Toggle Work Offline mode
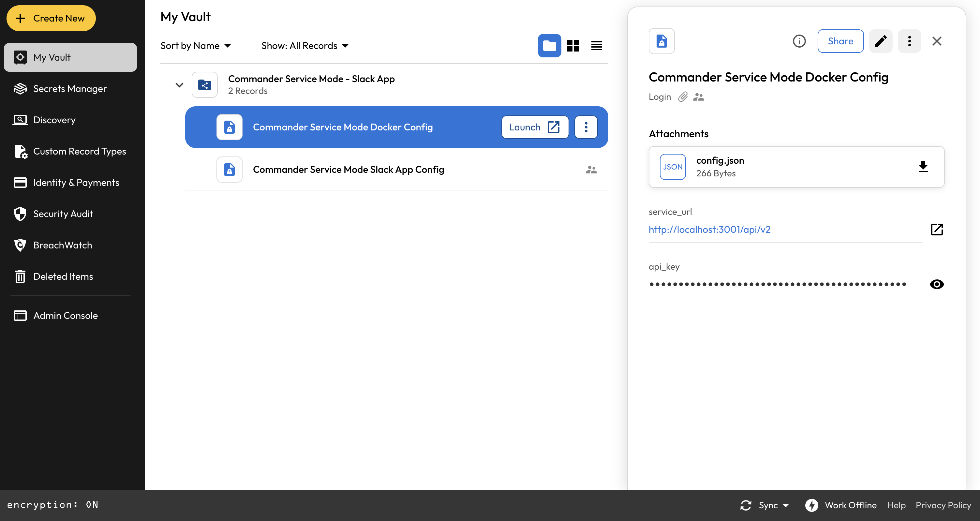 [841, 505]
